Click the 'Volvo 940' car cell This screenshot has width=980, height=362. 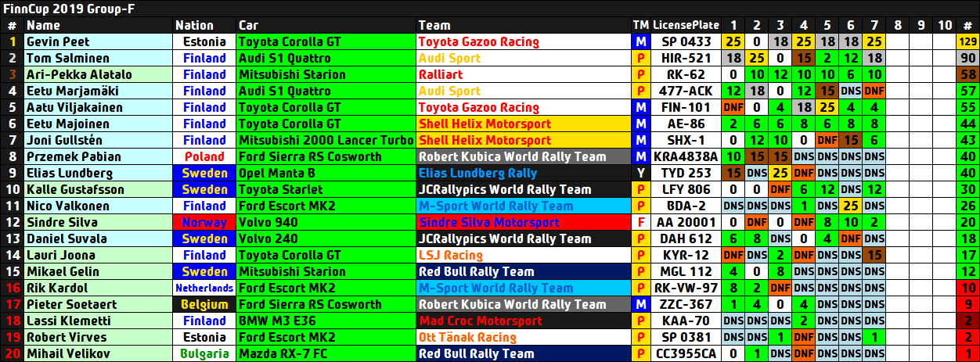pyautogui.click(x=326, y=222)
